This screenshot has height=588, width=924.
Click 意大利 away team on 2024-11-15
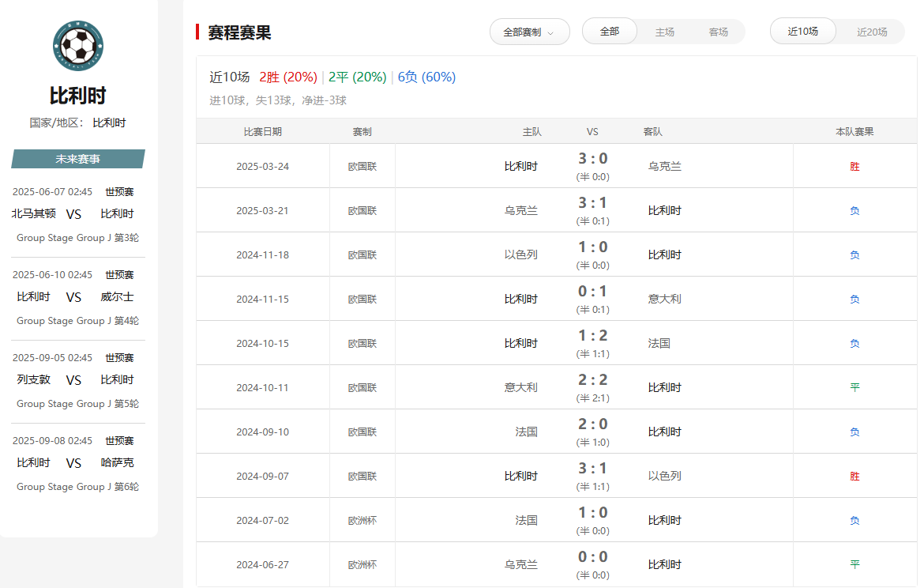[x=664, y=299]
